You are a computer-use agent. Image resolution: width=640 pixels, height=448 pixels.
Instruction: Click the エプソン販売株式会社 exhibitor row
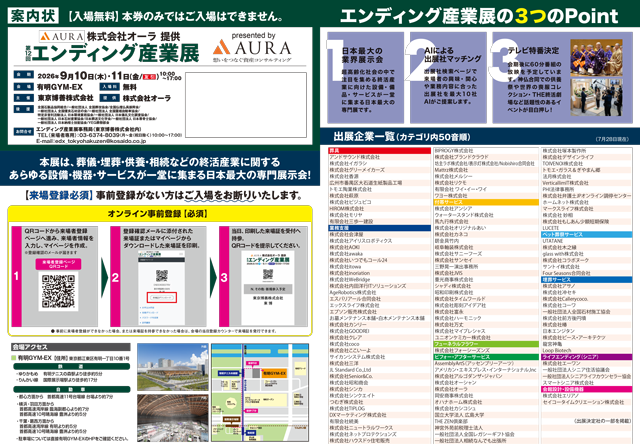coord(379,312)
